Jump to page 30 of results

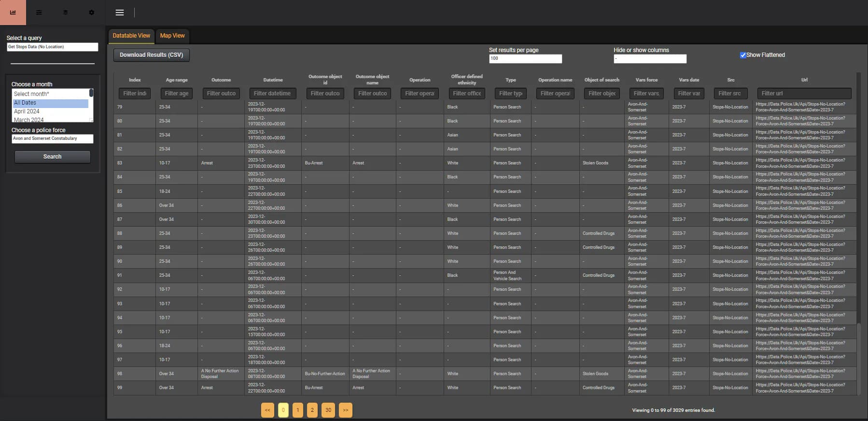(x=328, y=410)
